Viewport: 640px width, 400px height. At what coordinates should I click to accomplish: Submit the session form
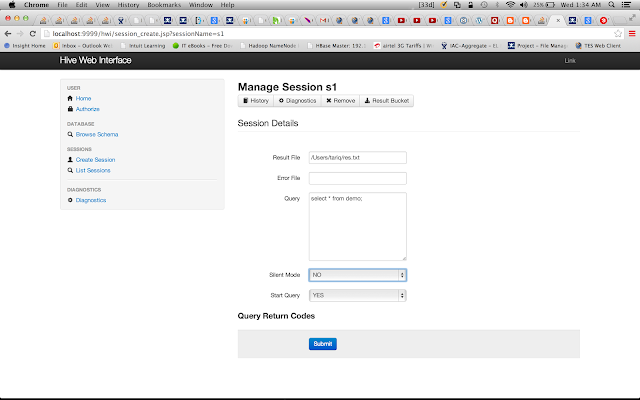[322, 344]
